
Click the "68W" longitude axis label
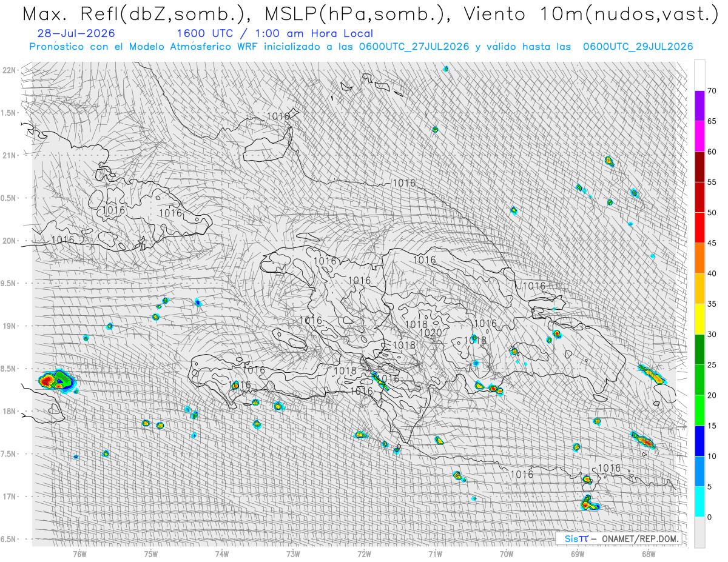pos(649,554)
